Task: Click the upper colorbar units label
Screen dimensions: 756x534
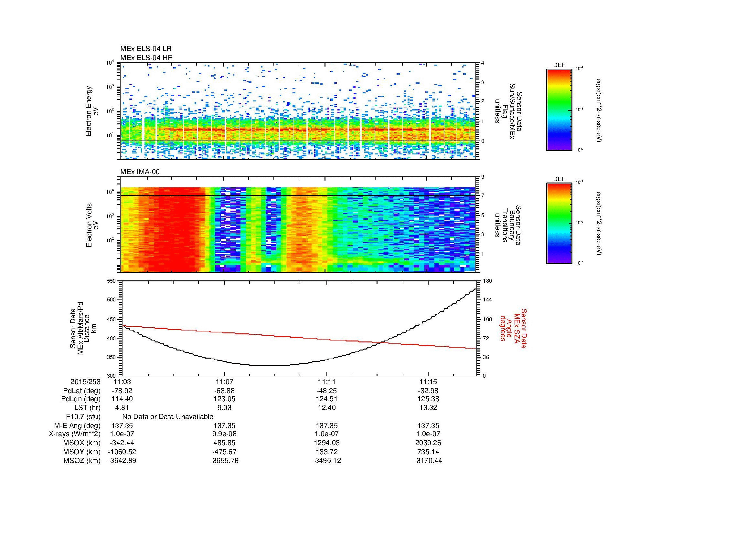Action: [600, 110]
